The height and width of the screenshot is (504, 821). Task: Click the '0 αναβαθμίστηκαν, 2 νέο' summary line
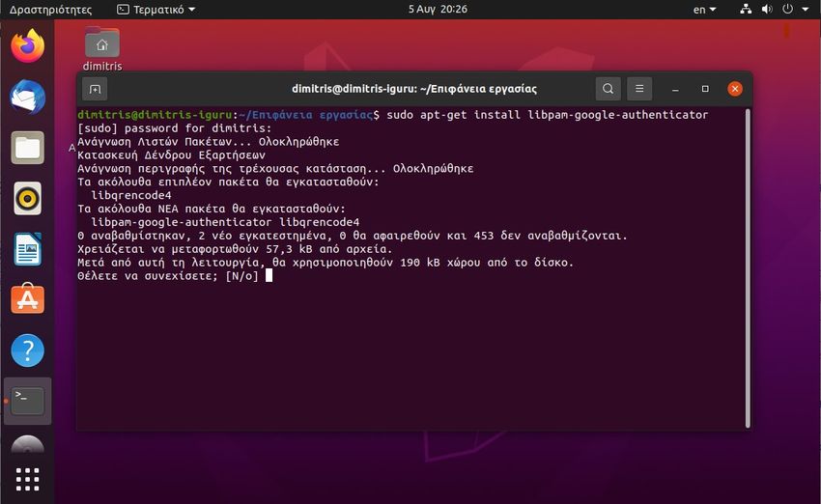353,236
